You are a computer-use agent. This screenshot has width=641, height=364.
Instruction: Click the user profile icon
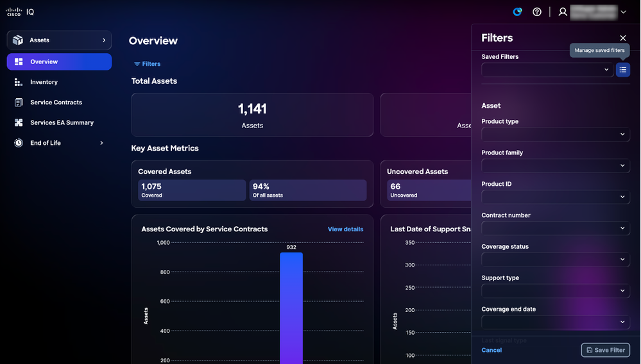point(563,12)
